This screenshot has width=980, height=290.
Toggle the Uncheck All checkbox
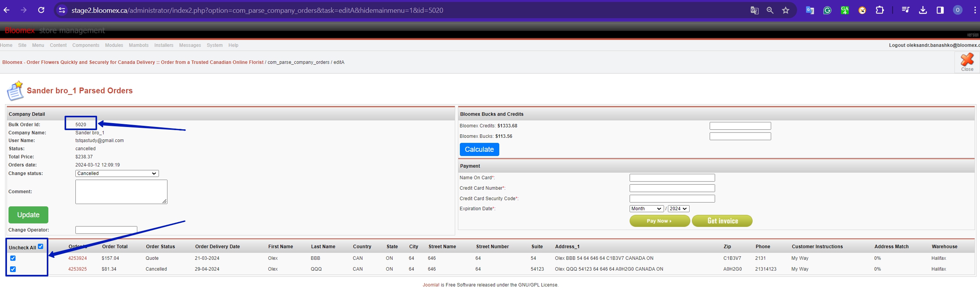click(x=41, y=246)
